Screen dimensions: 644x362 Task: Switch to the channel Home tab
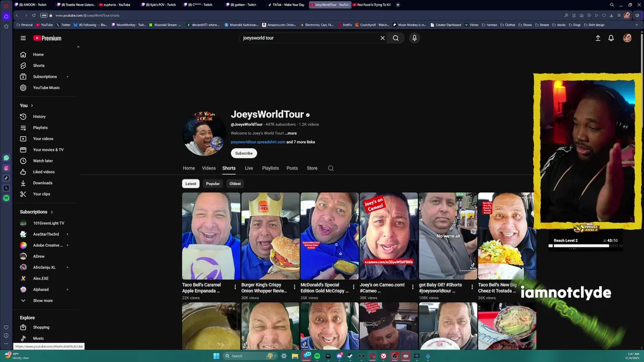(x=189, y=168)
